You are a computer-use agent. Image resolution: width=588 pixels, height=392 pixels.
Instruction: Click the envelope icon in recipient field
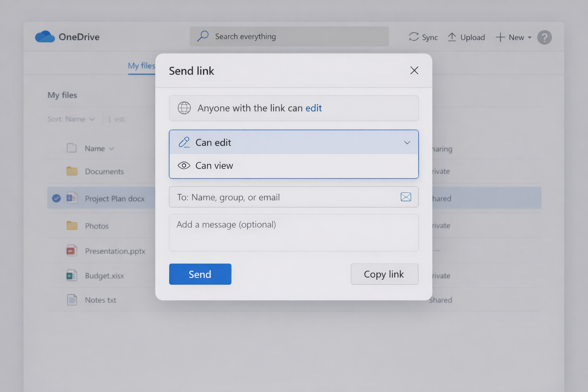coord(405,197)
